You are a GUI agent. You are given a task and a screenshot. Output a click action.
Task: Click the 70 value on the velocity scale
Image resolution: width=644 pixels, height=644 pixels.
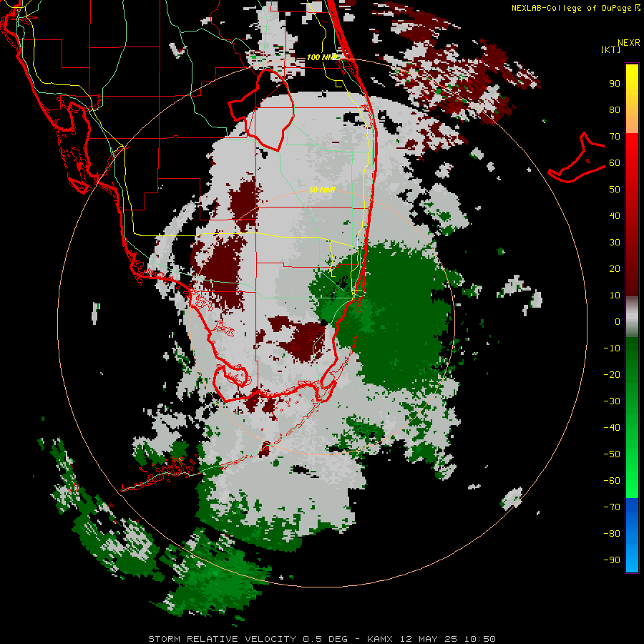point(615,137)
